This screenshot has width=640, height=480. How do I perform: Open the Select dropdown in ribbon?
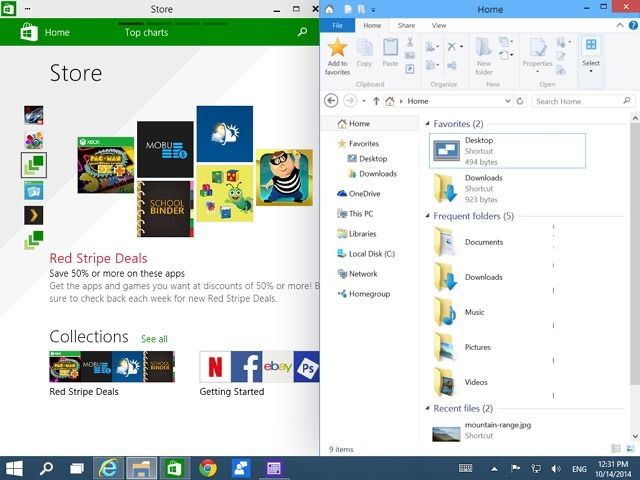click(x=591, y=56)
